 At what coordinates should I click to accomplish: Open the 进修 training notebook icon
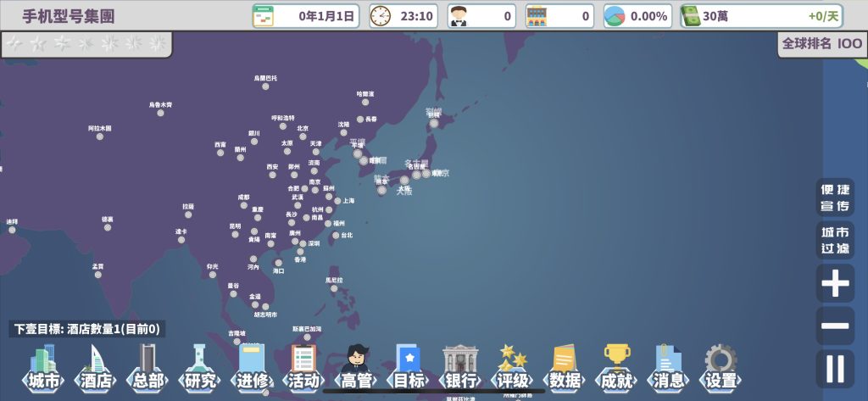(251, 368)
